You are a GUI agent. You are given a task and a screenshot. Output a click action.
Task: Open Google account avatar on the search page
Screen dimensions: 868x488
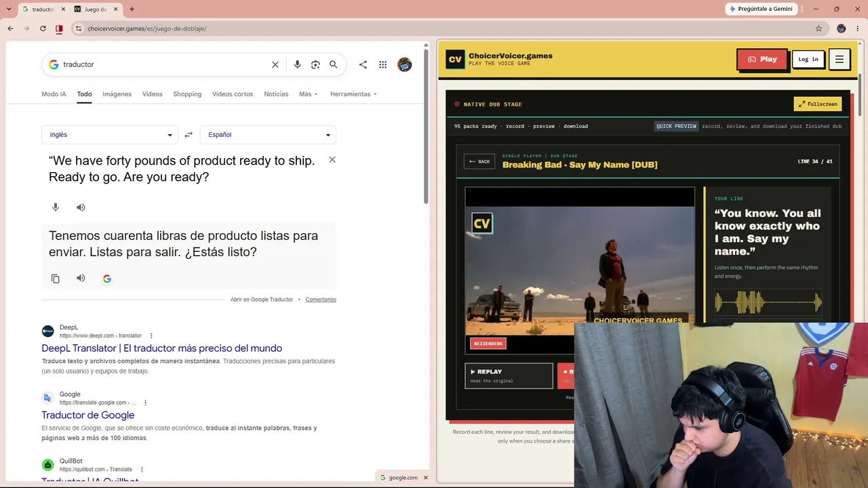[405, 64]
